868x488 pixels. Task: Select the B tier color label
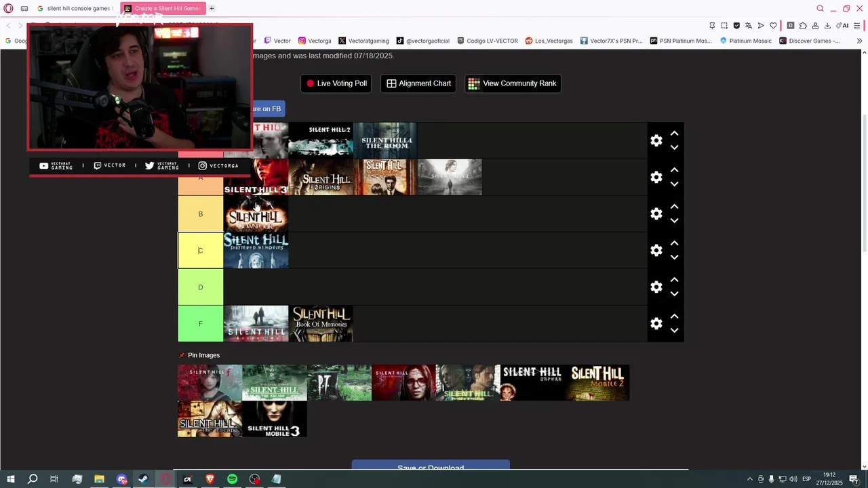coord(200,214)
